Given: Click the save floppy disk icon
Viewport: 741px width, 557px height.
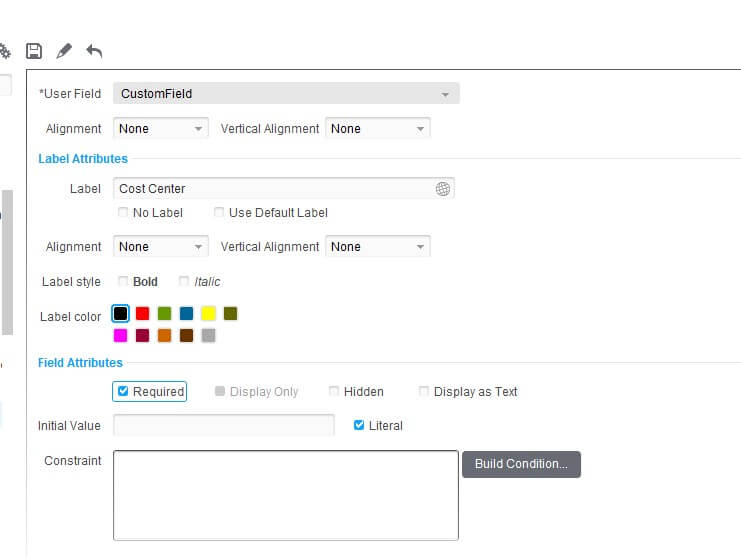Looking at the screenshot, I should click(x=34, y=51).
